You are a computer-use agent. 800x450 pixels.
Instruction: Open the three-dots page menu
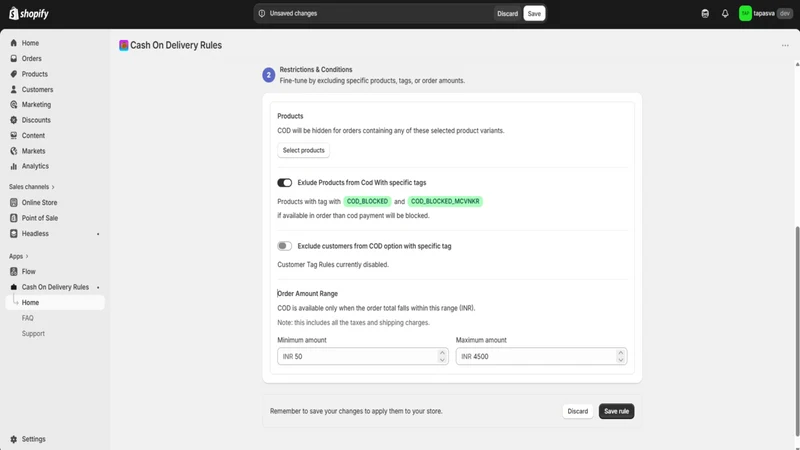coord(785,45)
